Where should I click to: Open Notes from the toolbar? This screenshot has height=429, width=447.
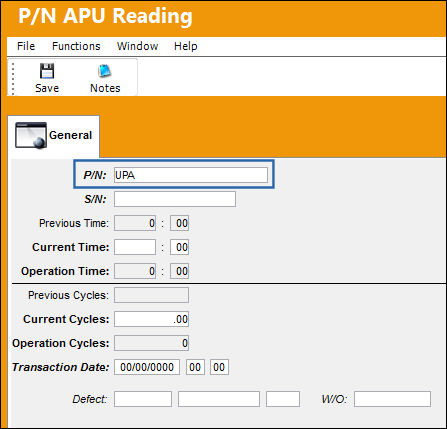click(105, 79)
